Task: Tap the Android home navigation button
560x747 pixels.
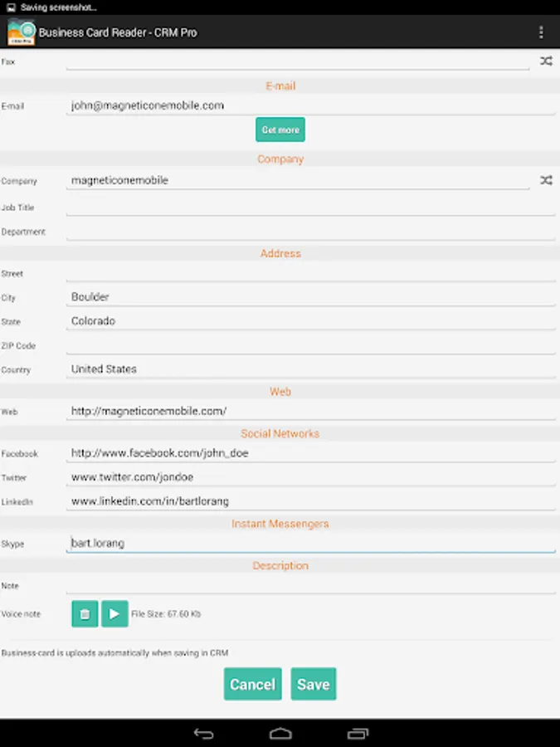Action: point(280,734)
